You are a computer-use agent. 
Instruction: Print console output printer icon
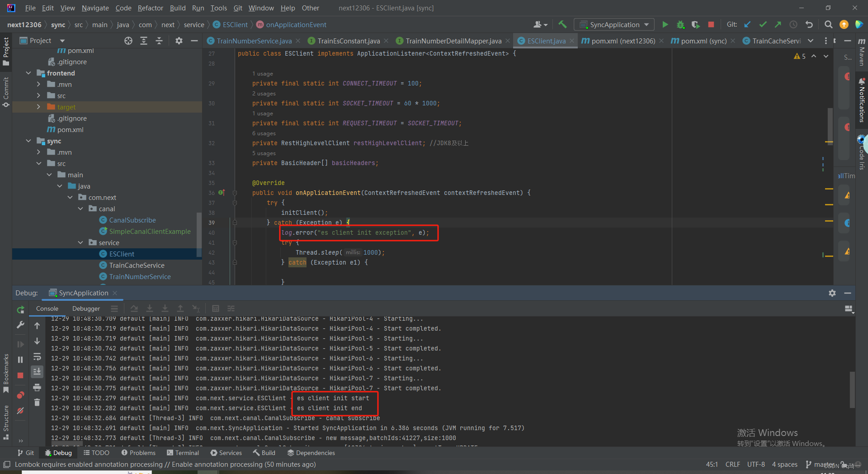(37, 387)
